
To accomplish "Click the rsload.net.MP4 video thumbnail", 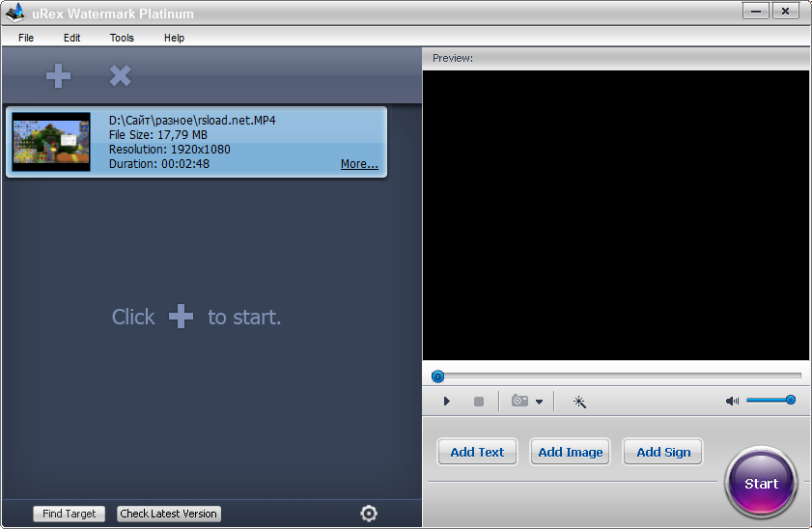I will 51,142.
